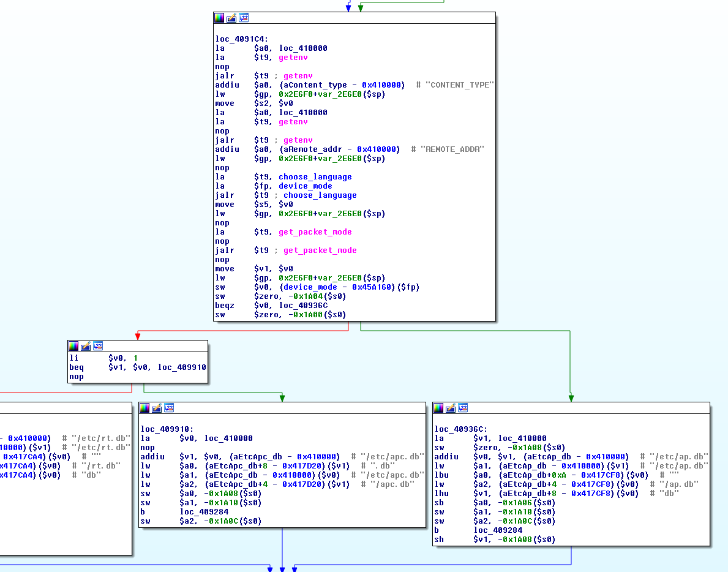Screen dimensions: 728x572
Task: Follow loc_40936C in the beqz instruction
Action: point(303,306)
